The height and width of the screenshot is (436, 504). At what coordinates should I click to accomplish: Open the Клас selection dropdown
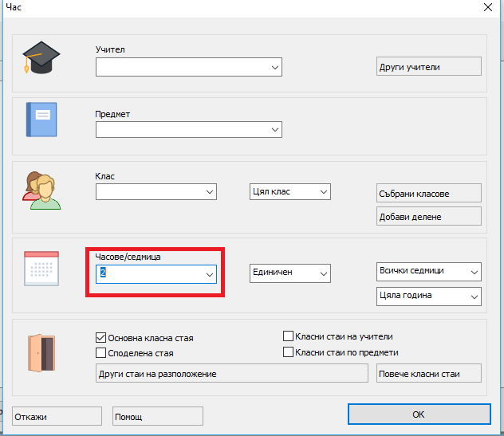pos(210,192)
